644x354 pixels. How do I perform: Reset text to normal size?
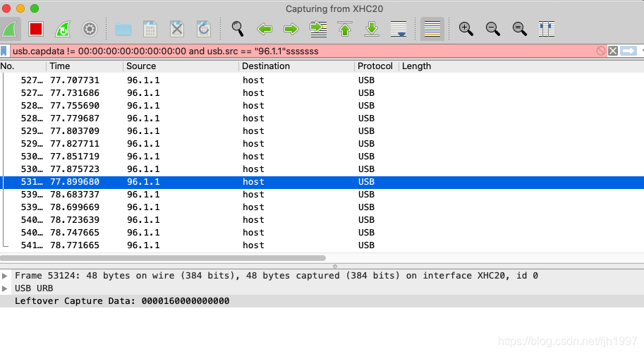520,29
